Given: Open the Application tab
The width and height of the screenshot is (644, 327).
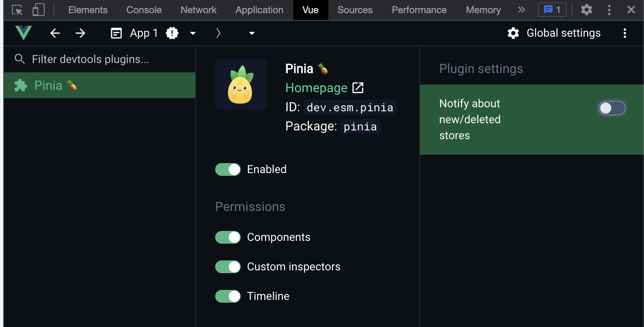Looking at the screenshot, I should [259, 10].
